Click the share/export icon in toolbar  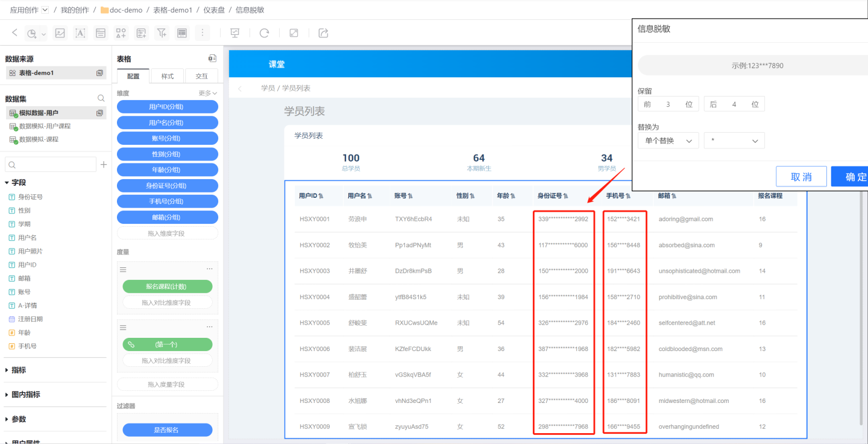tap(323, 33)
